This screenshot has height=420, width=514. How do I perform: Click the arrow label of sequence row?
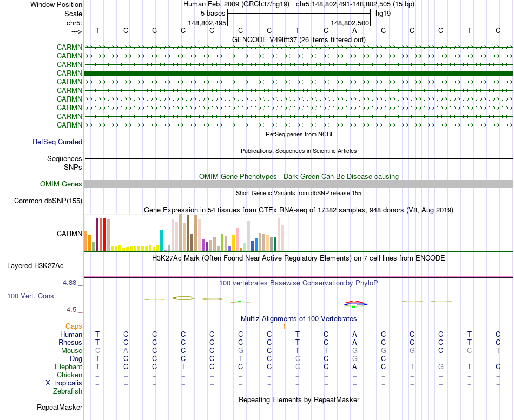[x=76, y=31]
